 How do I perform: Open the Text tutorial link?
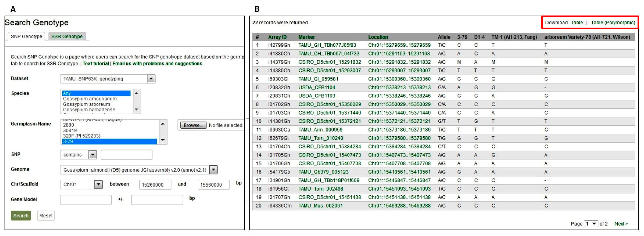[96, 64]
